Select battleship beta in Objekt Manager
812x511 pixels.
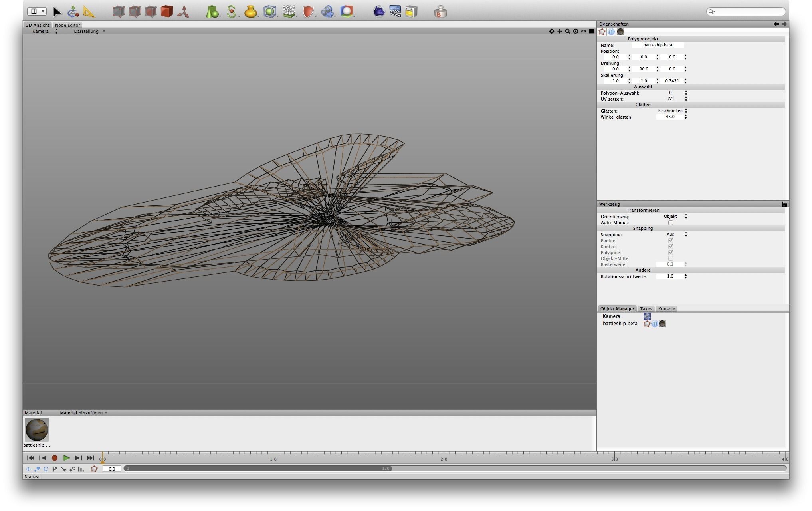click(x=620, y=324)
